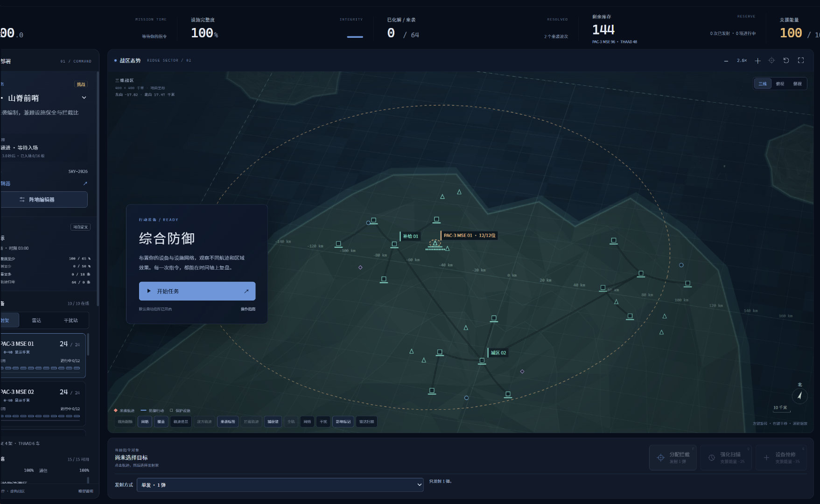This screenshot has width=820, height=504.
Task: Toggle the 轨迹总显 overlay chip
Action: coord(181,422)
